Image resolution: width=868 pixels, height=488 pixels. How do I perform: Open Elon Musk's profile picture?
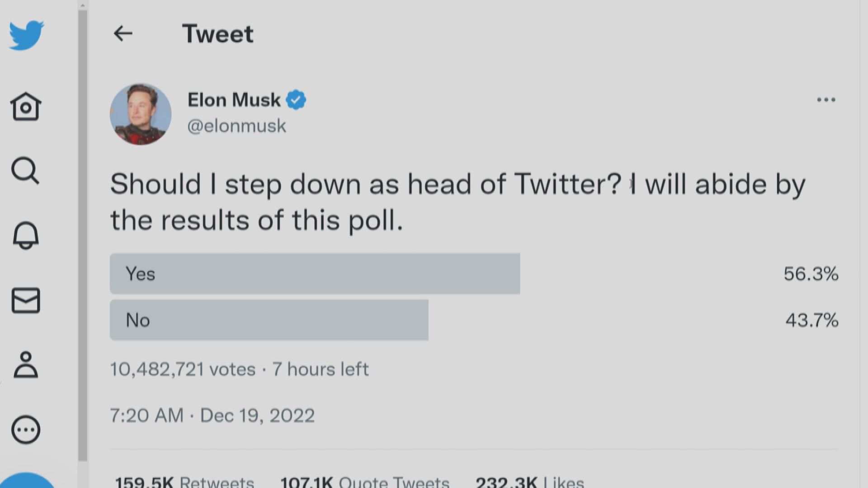click(x=141, y=114)
